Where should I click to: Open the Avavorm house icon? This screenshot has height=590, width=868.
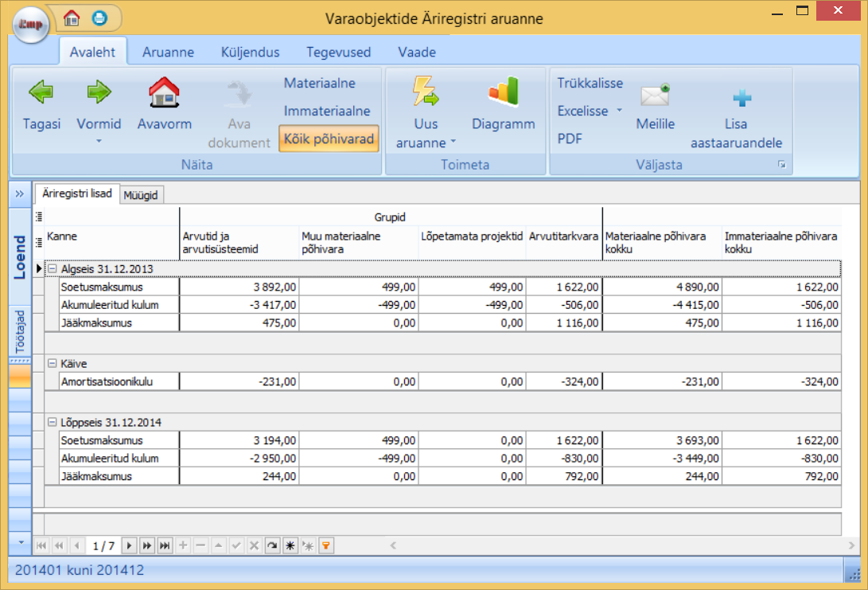pyautogui.click(x=165, y=93)
